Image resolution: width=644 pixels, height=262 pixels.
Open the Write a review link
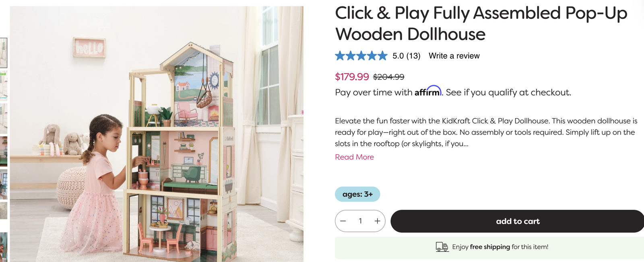pyautogui.click(x=454, y=56)
